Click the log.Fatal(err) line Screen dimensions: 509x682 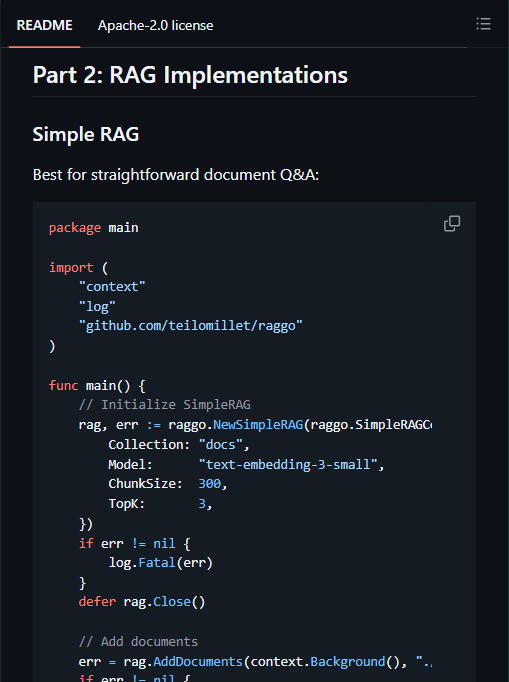161,563
